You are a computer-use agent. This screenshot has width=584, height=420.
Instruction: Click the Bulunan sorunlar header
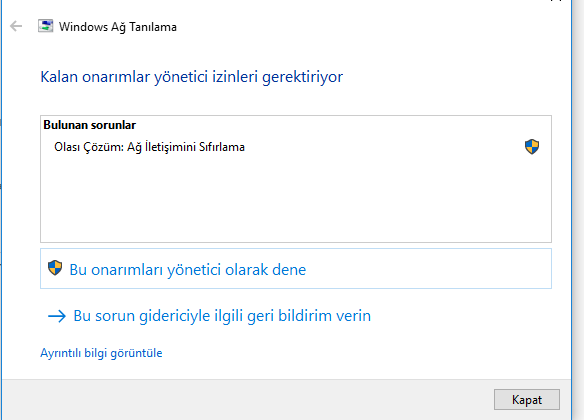click(x=89, y=125)
